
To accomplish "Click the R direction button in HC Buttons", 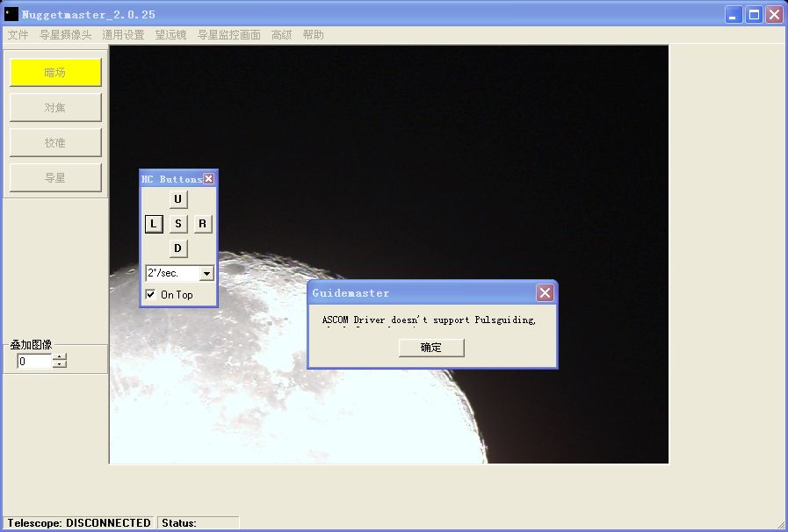I will click(x=203, y=224).
